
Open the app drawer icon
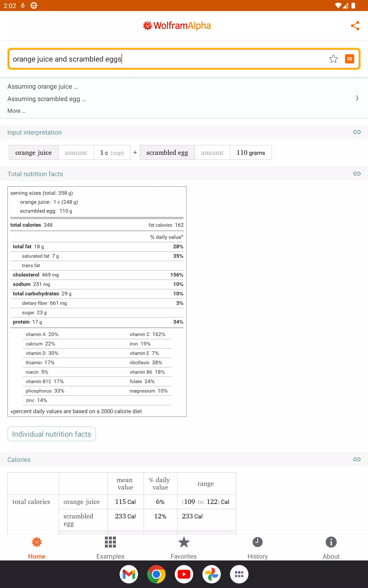click(x=239, y=574)
